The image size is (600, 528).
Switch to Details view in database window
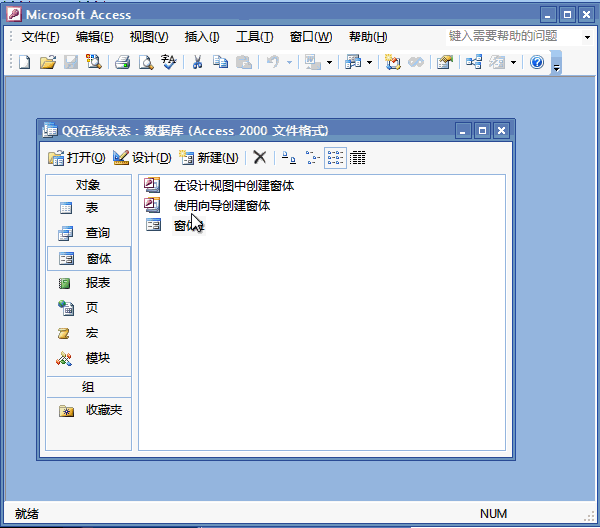pos(358,157)
